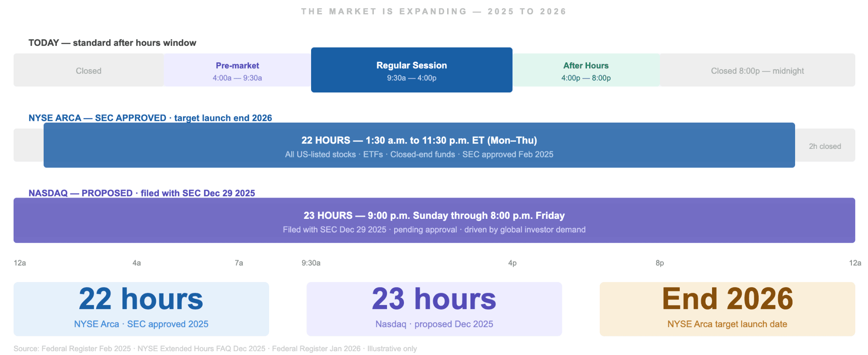Screen dimensions: 868x355
Task: Click the 4a timeline axis label
Action: [x=136, y=263]
